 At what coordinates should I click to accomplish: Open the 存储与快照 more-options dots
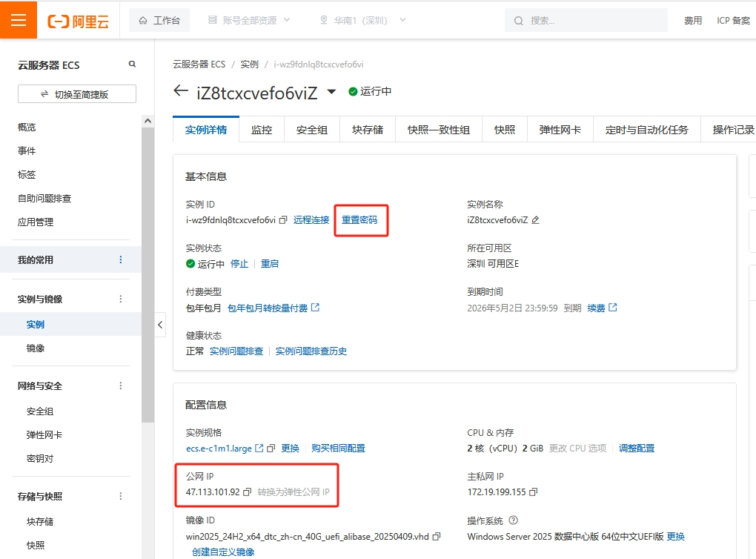(121, 496)
